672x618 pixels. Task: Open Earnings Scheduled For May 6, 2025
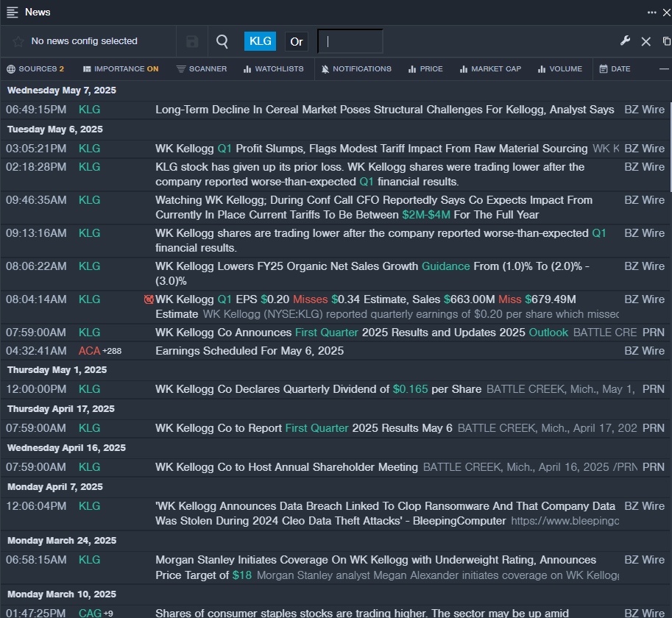tap(250, 351)
